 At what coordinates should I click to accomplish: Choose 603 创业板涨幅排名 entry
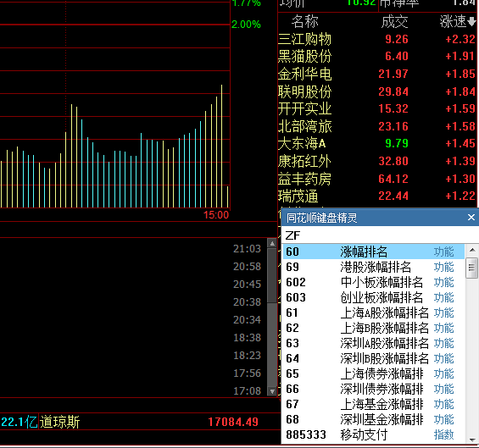[x=373, y=297]
